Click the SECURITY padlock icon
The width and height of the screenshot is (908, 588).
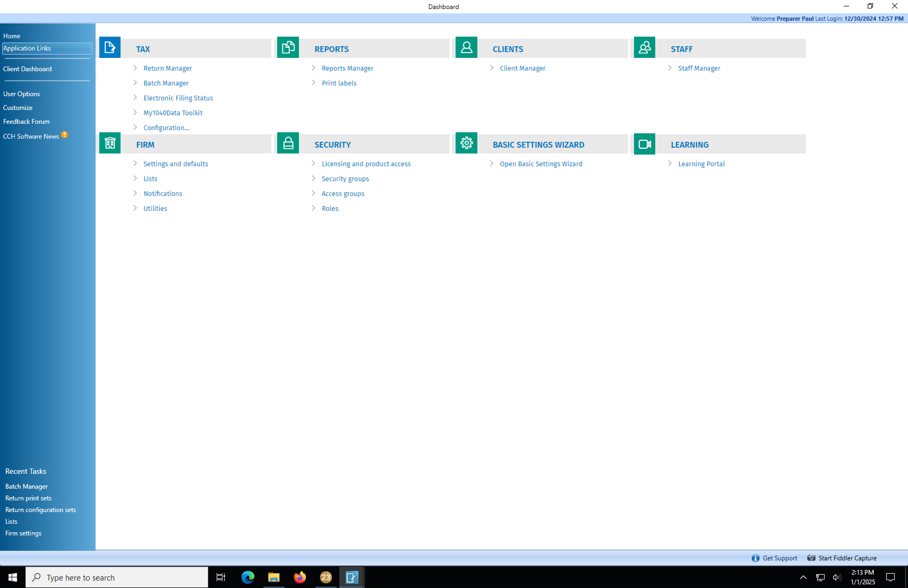[x=288, y=143]
